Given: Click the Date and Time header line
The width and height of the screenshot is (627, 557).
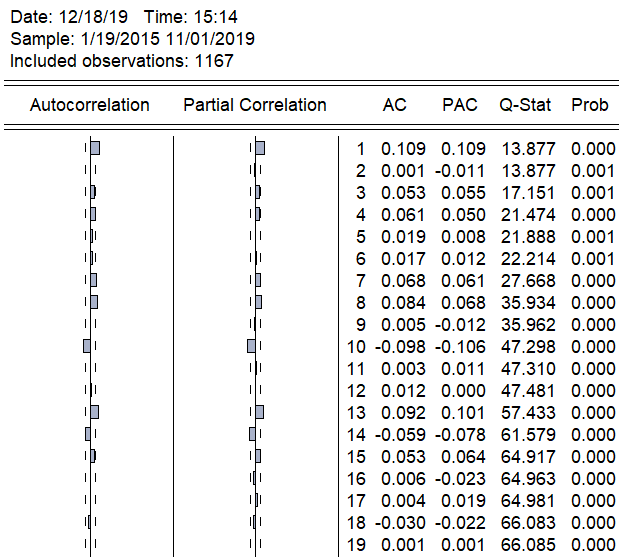Looking at the screenshot, I should click(x=124, y=17).
